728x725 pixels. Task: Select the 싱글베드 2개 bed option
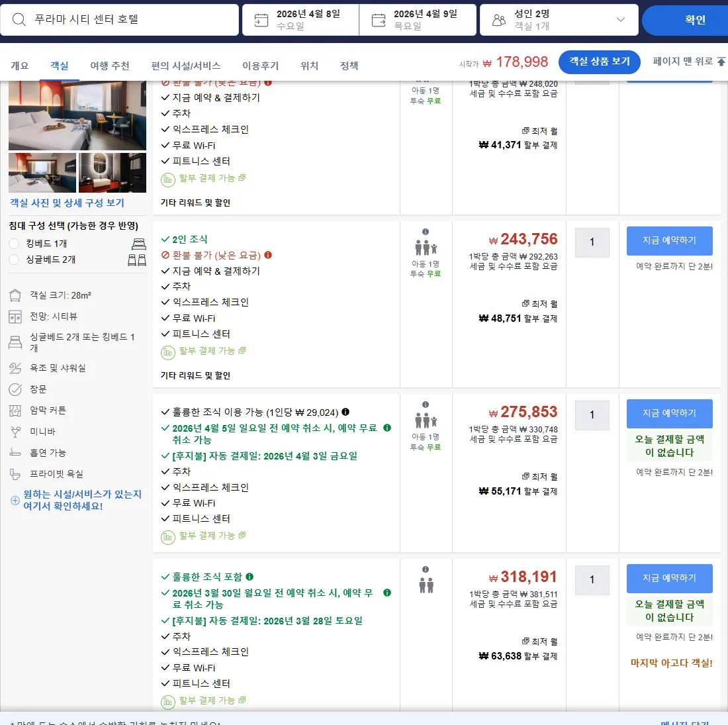[14, 260]
